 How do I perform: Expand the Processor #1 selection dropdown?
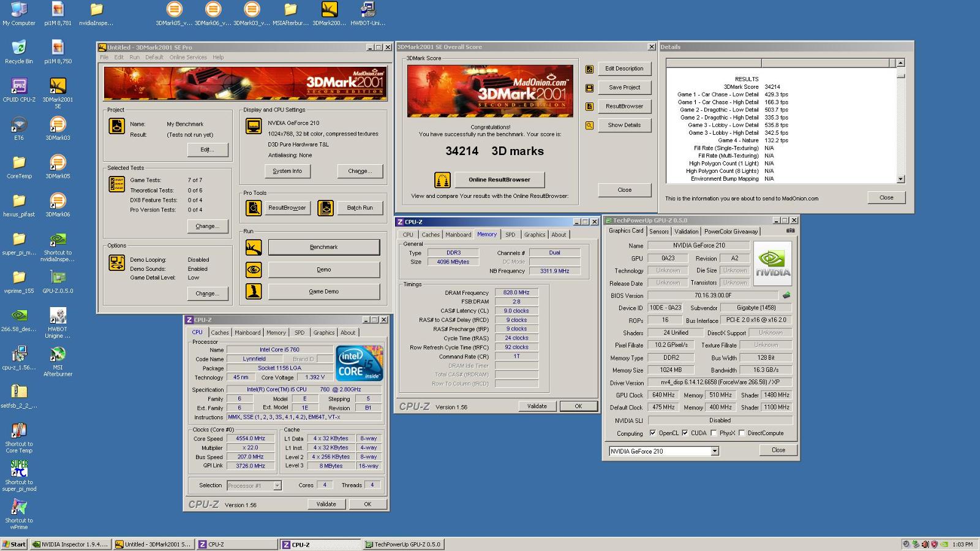pyautogui.click(x=277, y=485)
